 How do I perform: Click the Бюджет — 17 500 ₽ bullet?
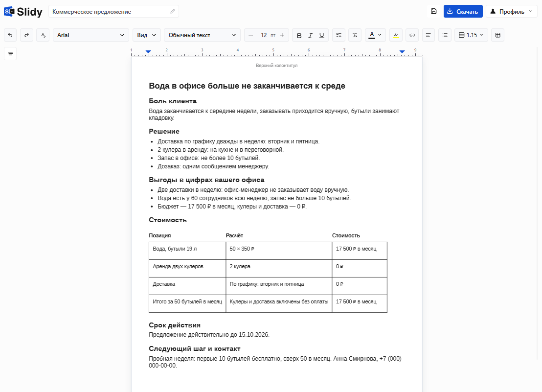pyautogui.click(x=232, y=207)
